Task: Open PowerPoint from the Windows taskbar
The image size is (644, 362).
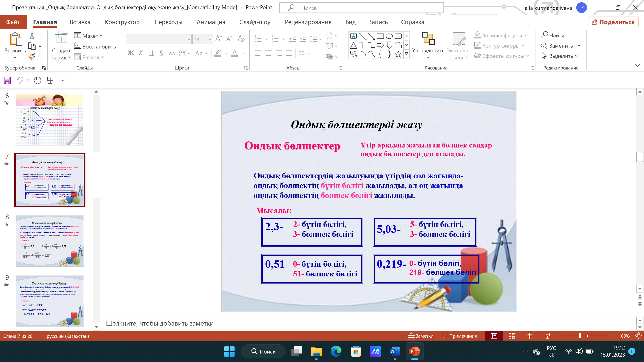Action: point(415,351)
